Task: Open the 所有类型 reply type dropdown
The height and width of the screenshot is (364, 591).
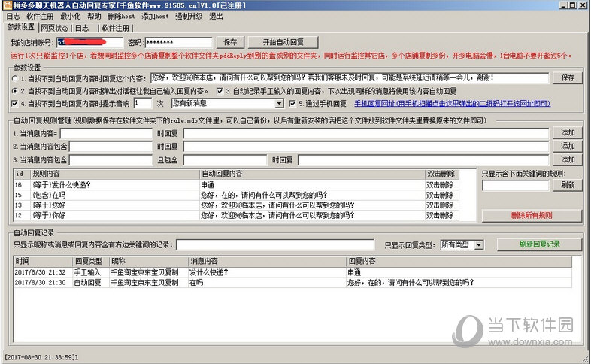Action: (462, 245)
